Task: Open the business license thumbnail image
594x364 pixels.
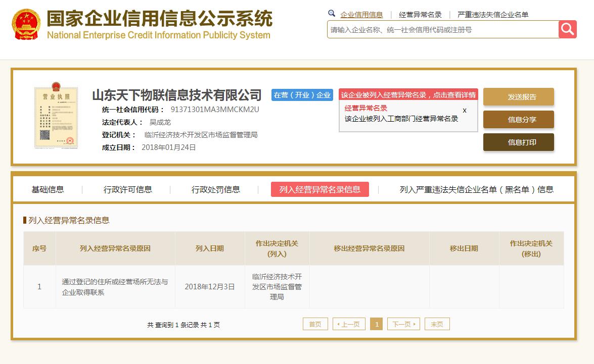Action: click(56, 116)
